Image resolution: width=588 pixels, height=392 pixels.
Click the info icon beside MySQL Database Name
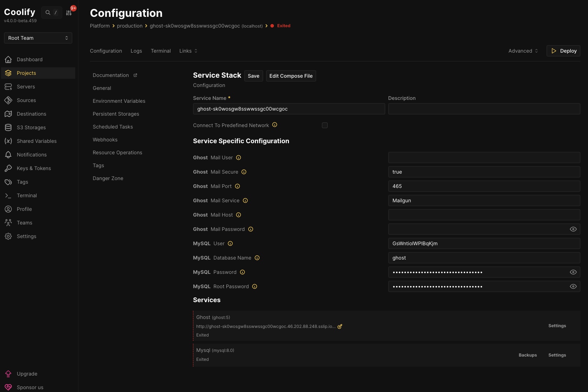[x=257, y=258]
